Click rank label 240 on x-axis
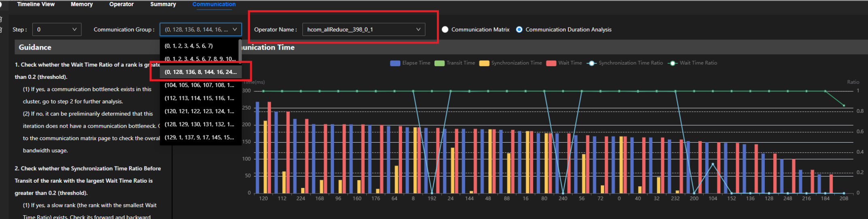 (x=563, y=198)
